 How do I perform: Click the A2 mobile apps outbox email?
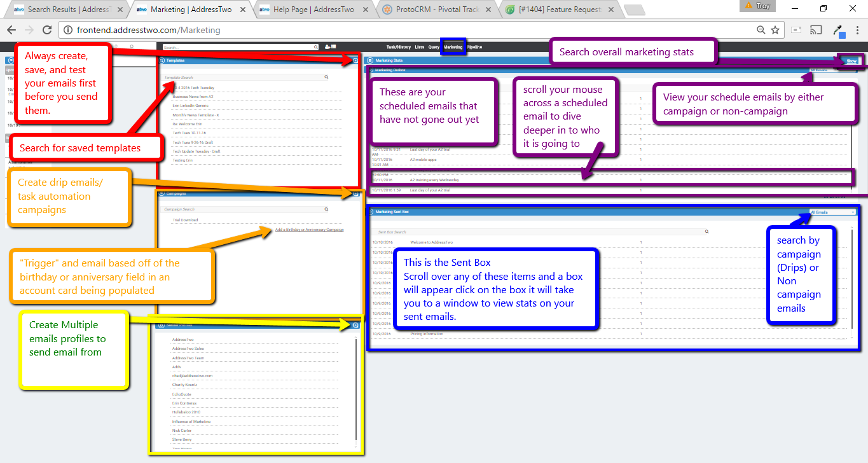pos(422,160)
